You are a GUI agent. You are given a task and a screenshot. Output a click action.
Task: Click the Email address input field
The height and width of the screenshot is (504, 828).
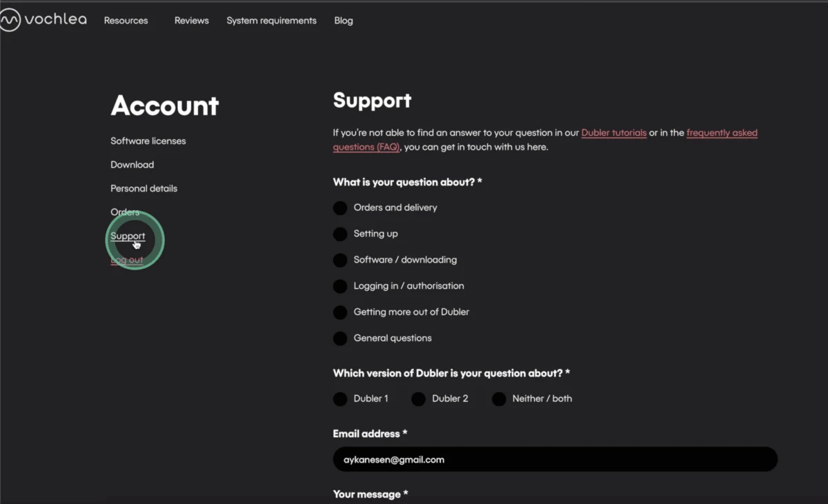(555, 459)
